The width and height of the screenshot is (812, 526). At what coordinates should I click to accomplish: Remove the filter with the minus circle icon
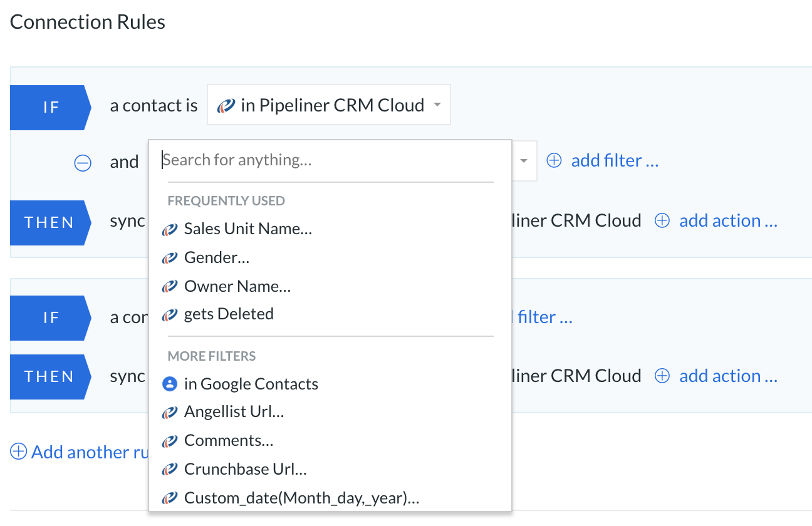(x=83, y=163)
